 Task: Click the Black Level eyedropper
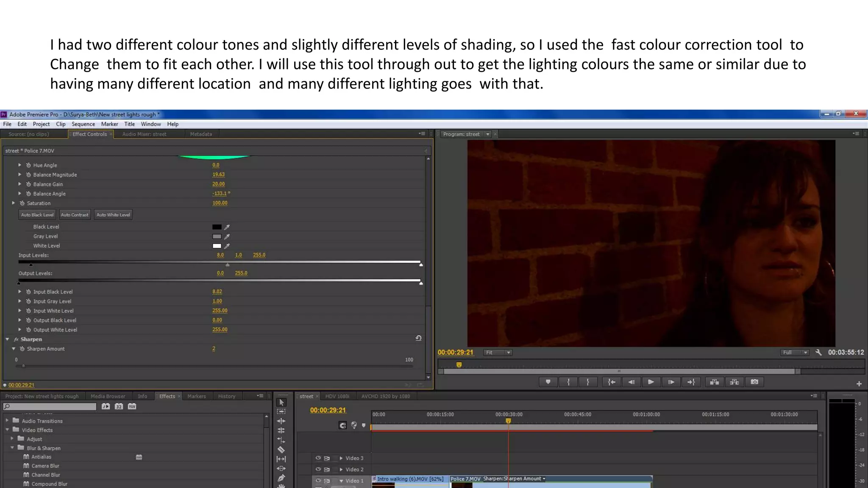pyautogui.click(x=227, y=227)
